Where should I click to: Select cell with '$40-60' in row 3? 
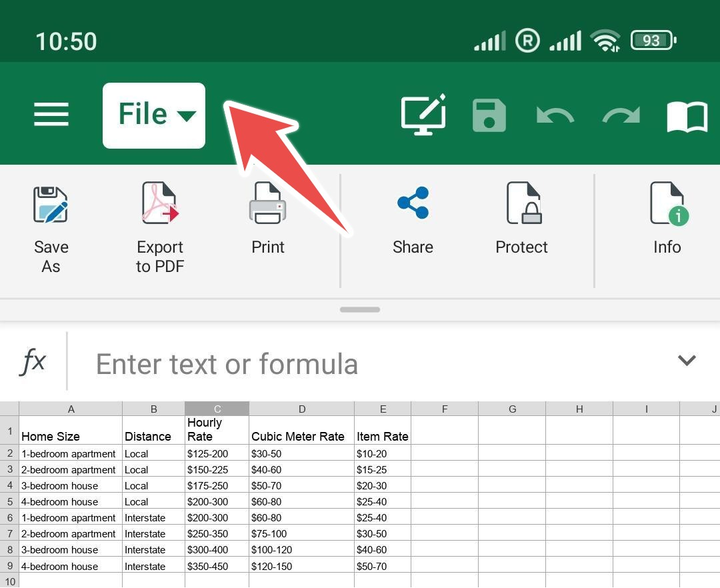click(x=302, y=469)
